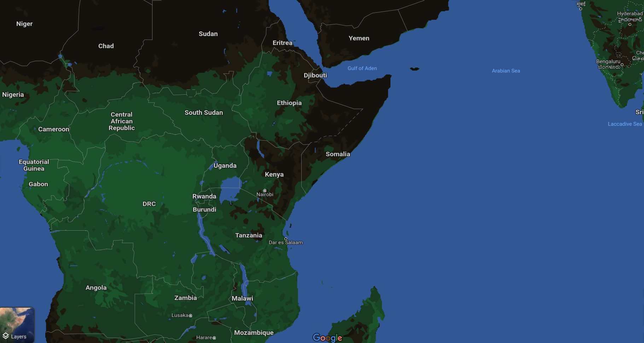
Task: Select the Tanzania country label
Action: pos(249,235)
